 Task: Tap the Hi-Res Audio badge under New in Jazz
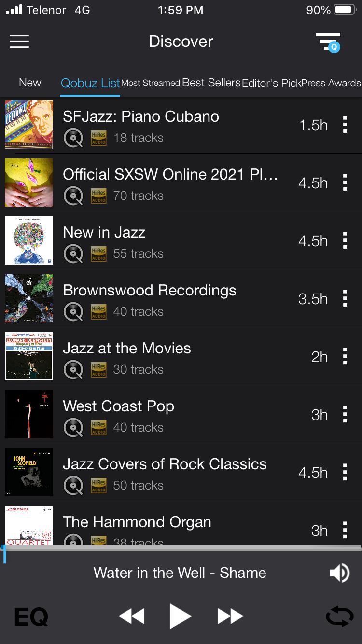[x=98, y=253]
